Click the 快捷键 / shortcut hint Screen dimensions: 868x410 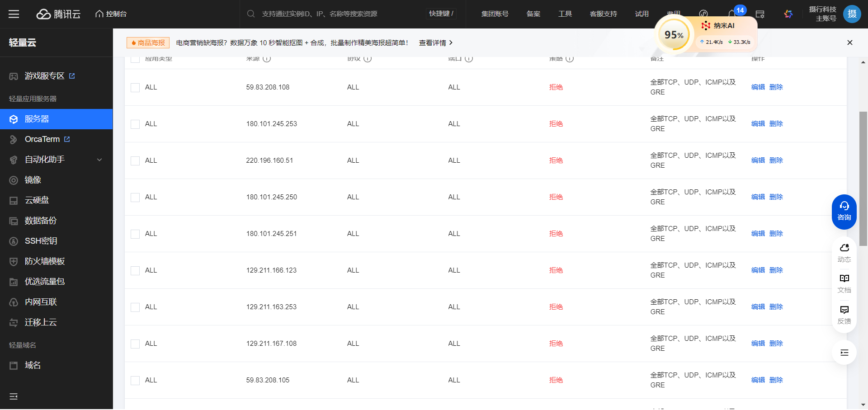[x=441, y=14]
